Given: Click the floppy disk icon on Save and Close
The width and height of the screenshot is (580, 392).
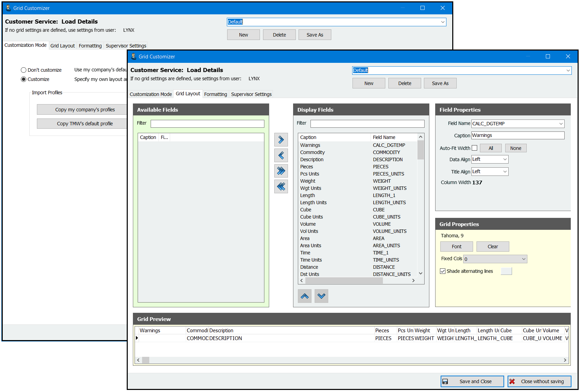Looking at the screenshot, I should click(445, 381).
